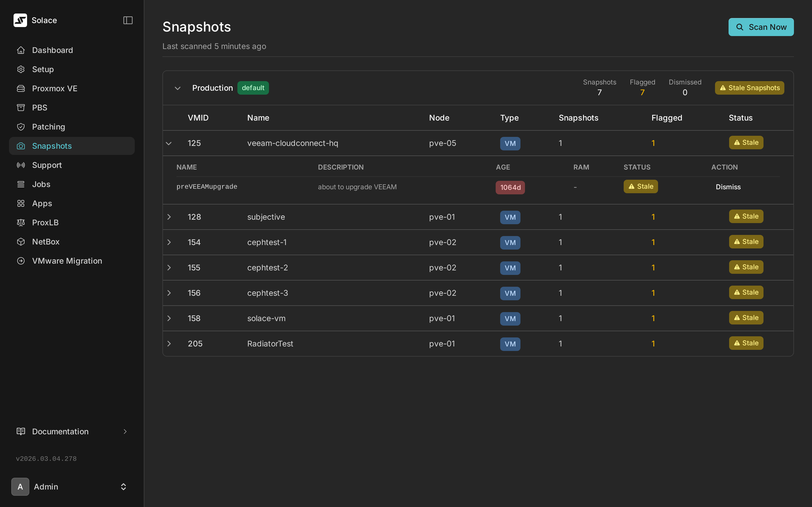Click the Scan Now button
Screen dimensions: 812x507
[761, 27]
